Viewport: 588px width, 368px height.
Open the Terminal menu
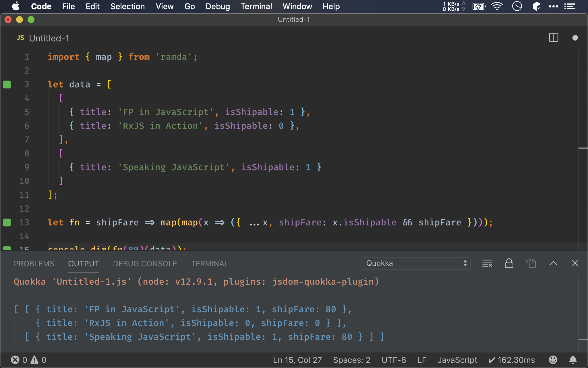[x=256, y=6]
